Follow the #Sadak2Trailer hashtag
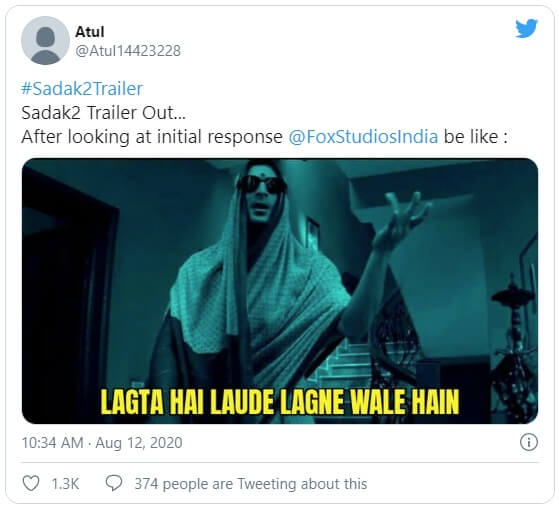Viewport: 559px width, 508px height. [82, 88]
